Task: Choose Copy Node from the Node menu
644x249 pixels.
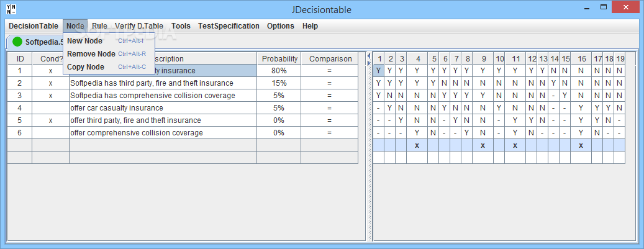Action: [109, 67]
